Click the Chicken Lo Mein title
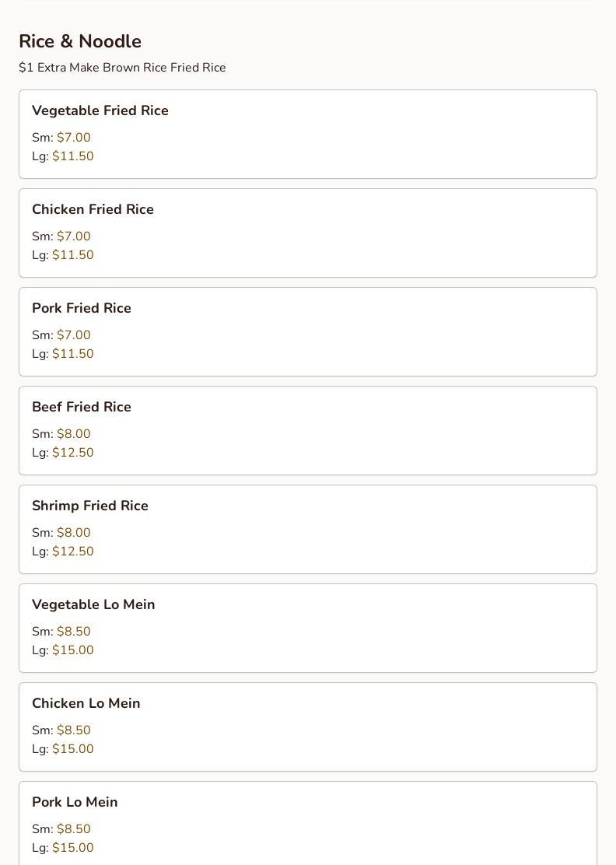616x865 pixels. 86,703
